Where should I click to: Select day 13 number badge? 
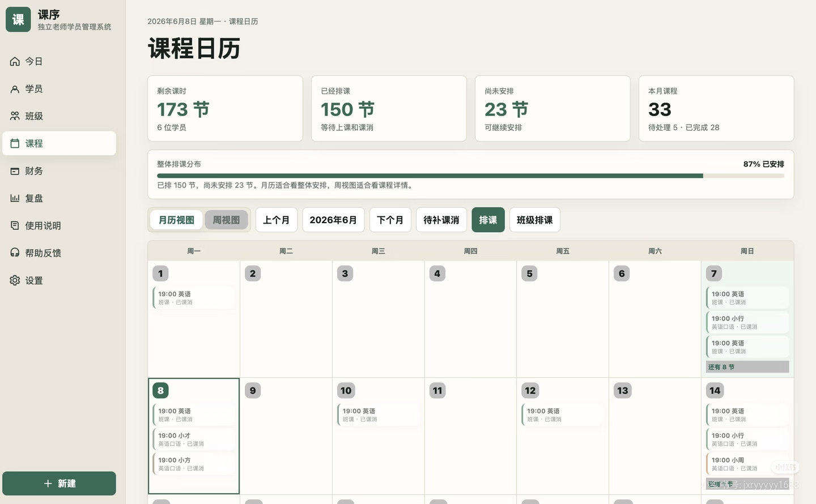[623, 391]
